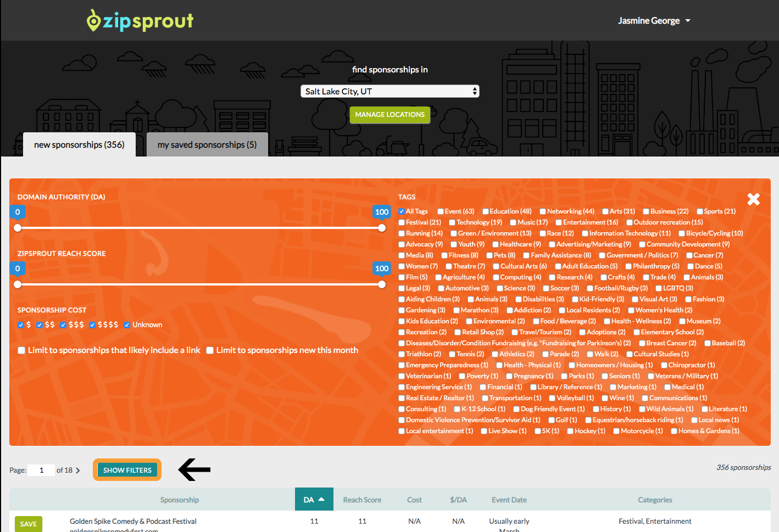Viewport: 779px width, 532px height.
Task: Go to next page using the chevron arrow
Action: [x=78, y=471]
